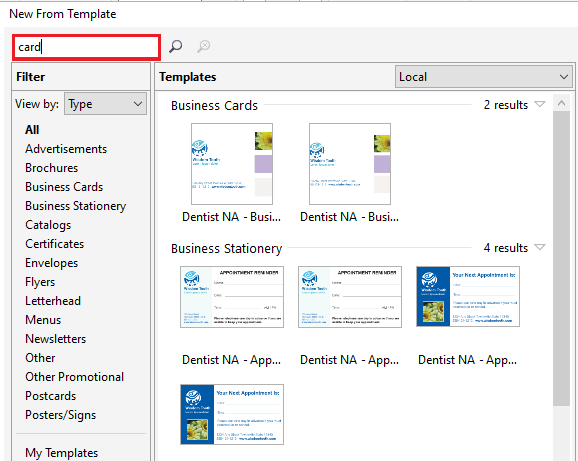Click the scrollbar up arrow
This screenshot has height=461, width=578.
pos(561,103)
